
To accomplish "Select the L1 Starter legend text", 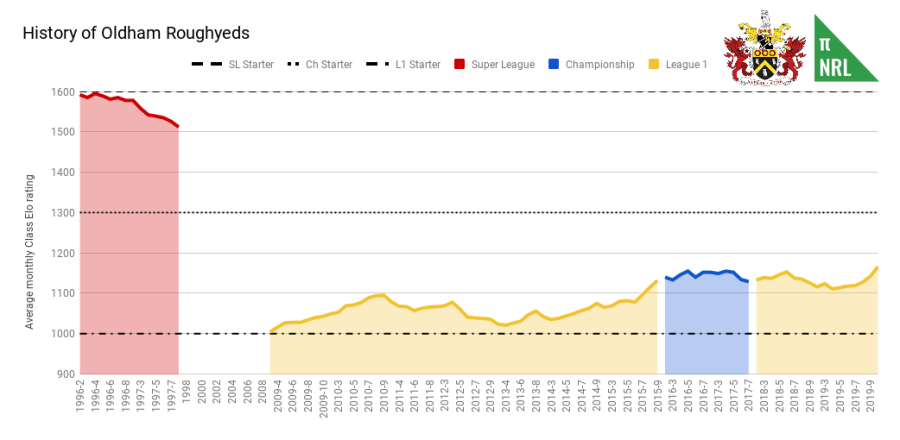I will tap(418, 64).
